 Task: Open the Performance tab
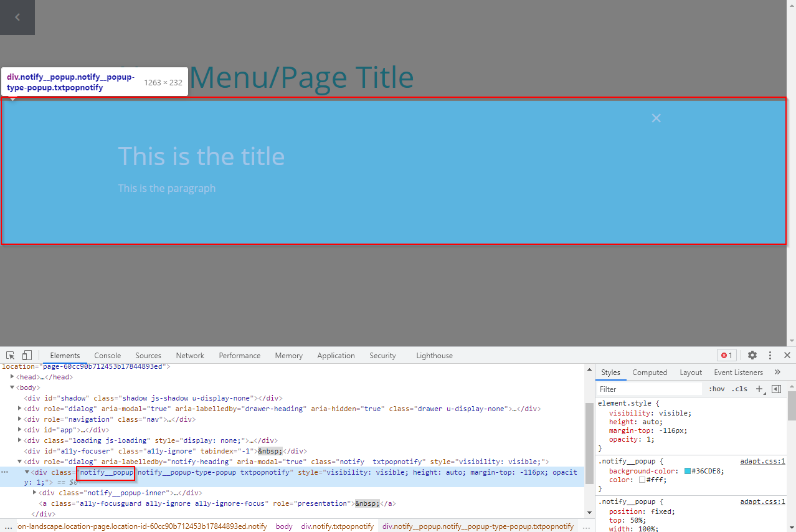[240, 356]
